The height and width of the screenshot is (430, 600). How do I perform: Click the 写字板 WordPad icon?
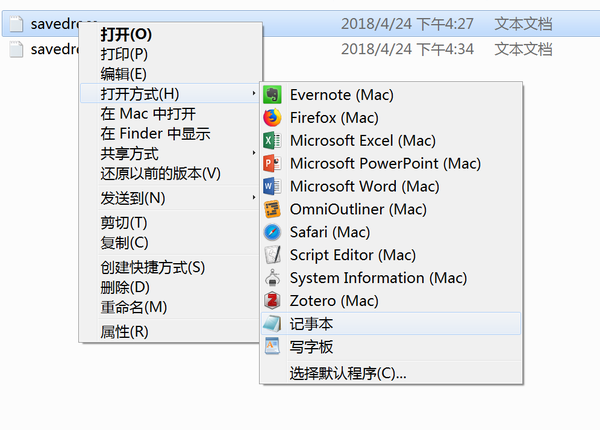click(272, 347)
